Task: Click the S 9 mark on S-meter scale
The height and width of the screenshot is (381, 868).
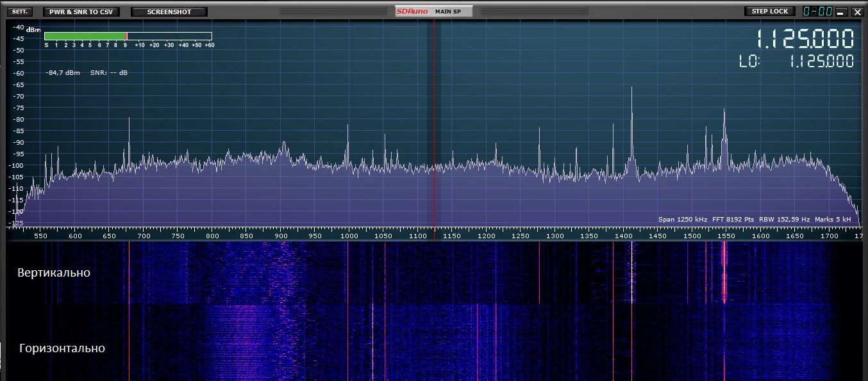Action: (x=124, y=45)
